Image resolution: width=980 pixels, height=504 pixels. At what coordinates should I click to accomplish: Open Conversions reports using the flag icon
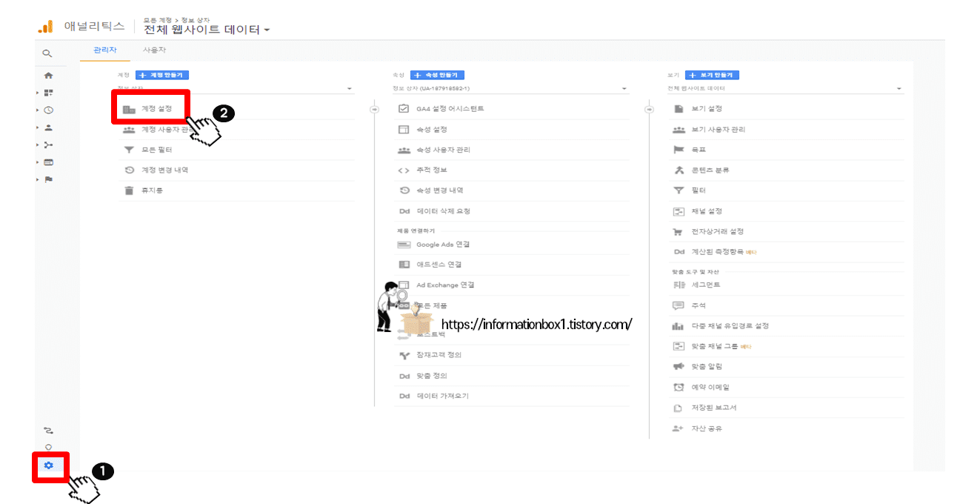(x=49, y=179)
